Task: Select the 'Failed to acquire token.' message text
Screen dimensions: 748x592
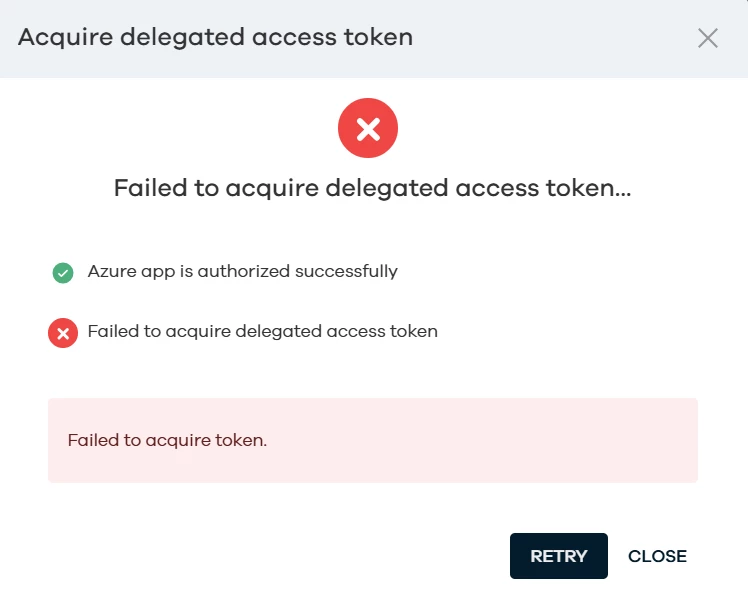Action: coord(167,440)
